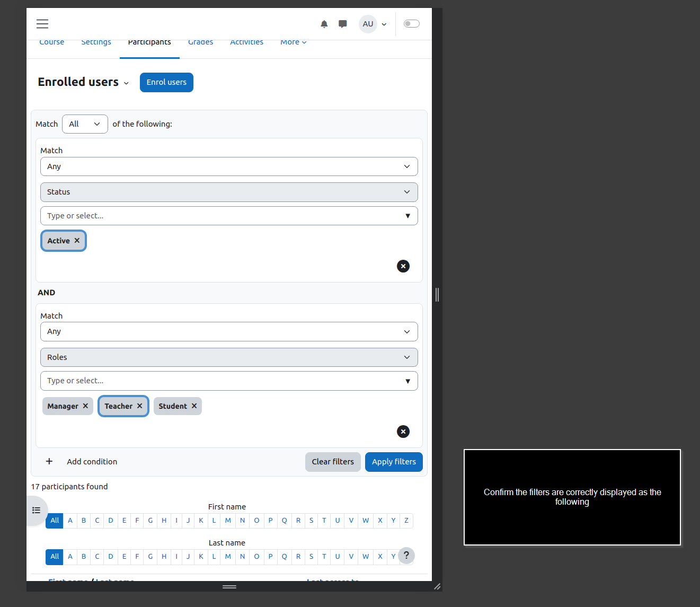Open the messaging chat icon
This screenshot has height=607, width=700.
[x=343, y=24]
